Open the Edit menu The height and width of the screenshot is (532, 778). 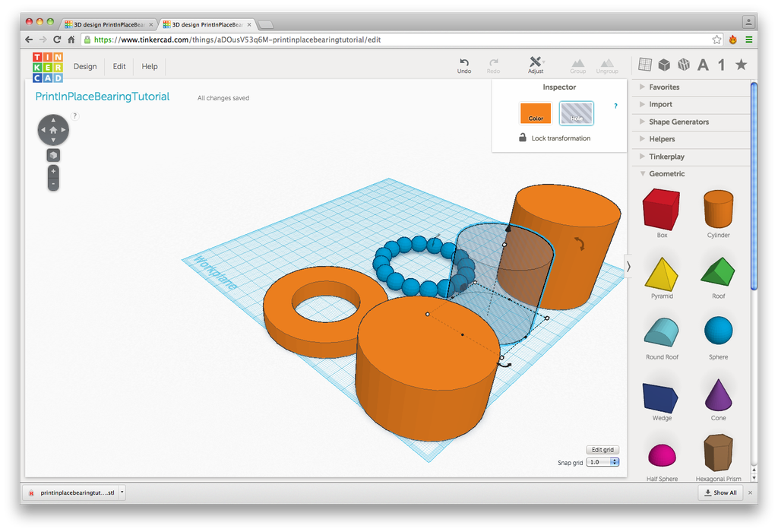(x=119, y=67)
